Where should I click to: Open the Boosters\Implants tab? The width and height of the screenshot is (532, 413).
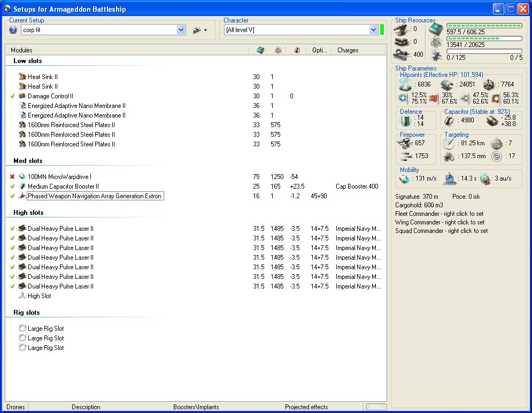click(196, 407)
